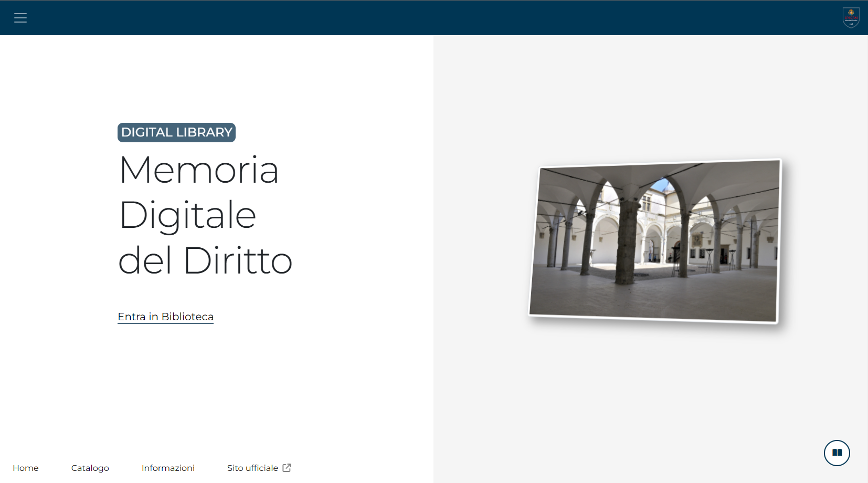Image resolution: width=868 pixels, height=483 pixels.
Task: Open Catalogo from the bottom navigation
Action: pos(90,468)
